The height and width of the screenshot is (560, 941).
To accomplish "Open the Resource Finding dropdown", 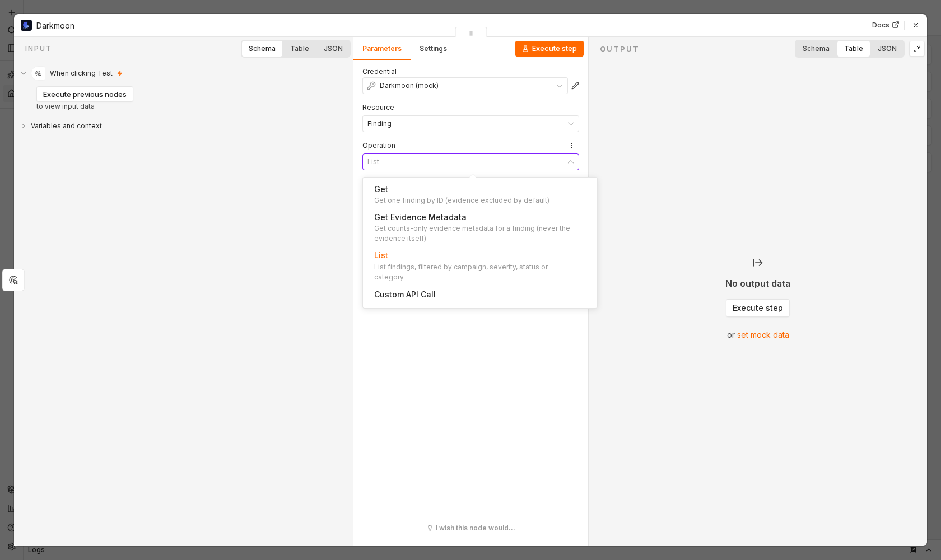I will click(x=470, y=124).
